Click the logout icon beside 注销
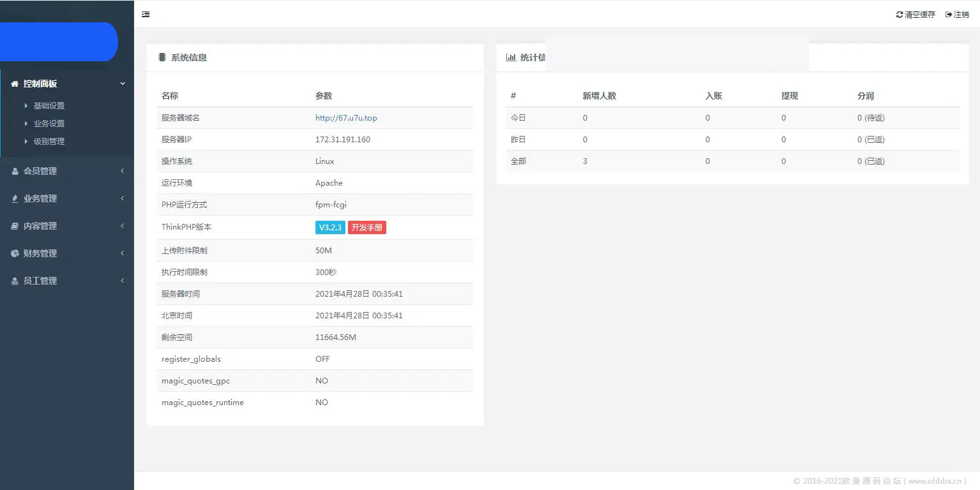The image size is (980, 490). 949,15
